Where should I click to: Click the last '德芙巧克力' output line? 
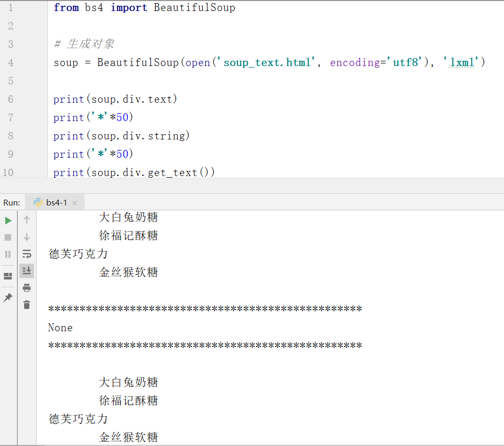click(x=78, y=419)
